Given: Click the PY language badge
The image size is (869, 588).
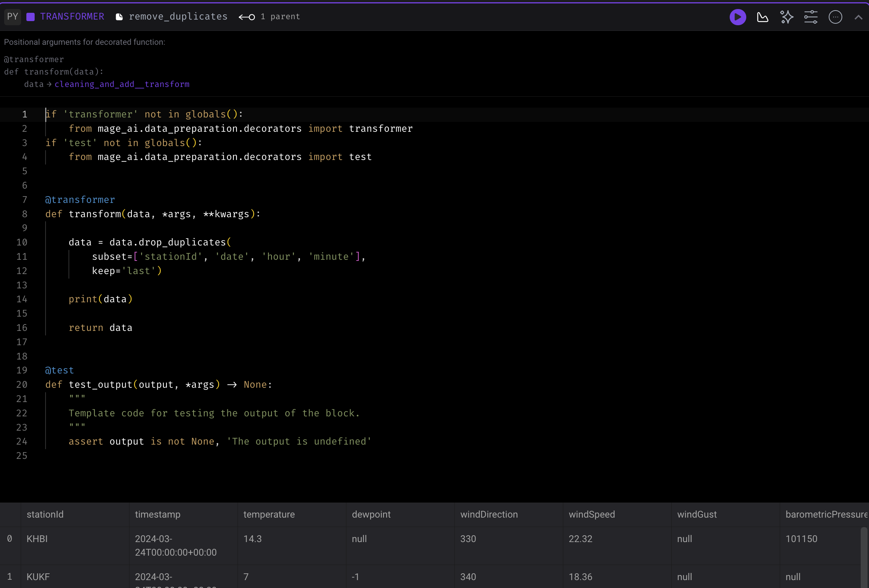Looking at the screenshot, I should (13, 17).
